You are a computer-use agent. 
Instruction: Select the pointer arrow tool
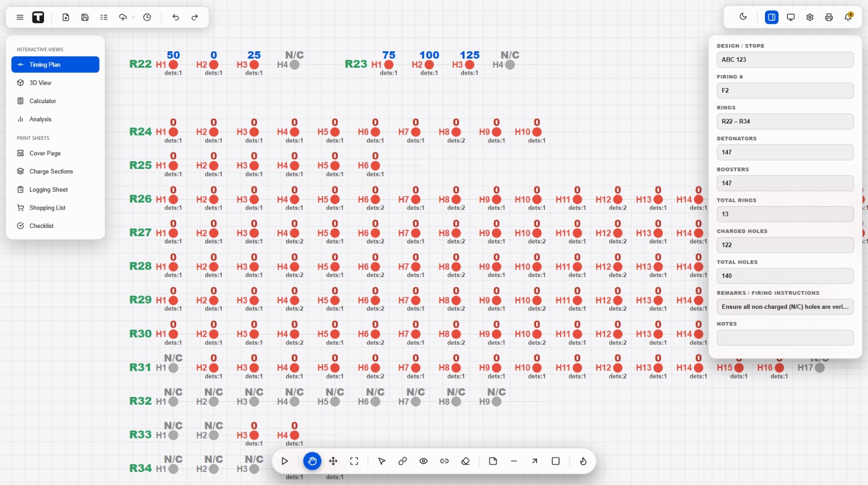(x=382, y=461)
